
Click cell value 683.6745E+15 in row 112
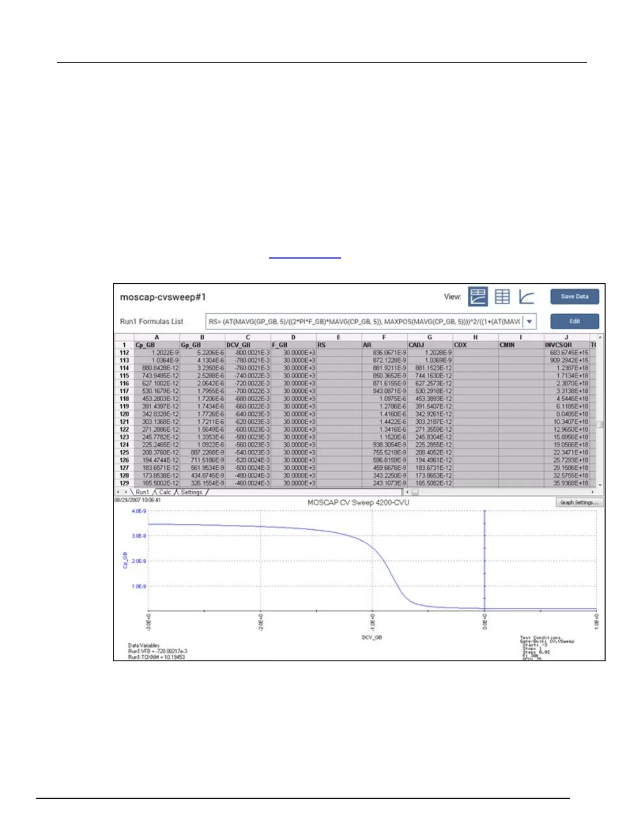click(566, 353)
